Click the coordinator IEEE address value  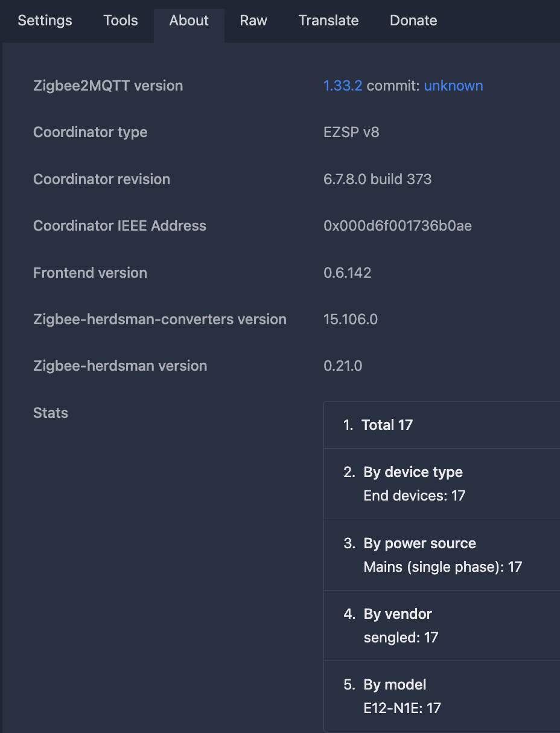pyautogui.click(x=398, y=226)
